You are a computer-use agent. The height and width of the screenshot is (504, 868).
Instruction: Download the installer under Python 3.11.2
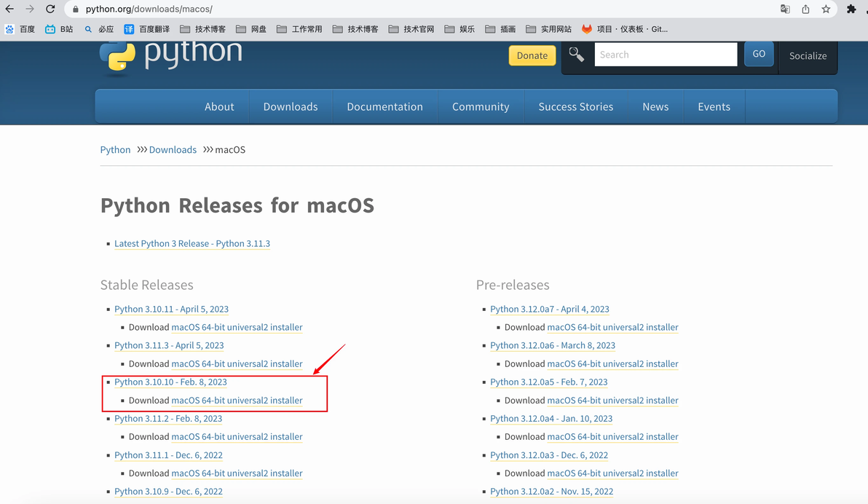click(x=237, y=437)
